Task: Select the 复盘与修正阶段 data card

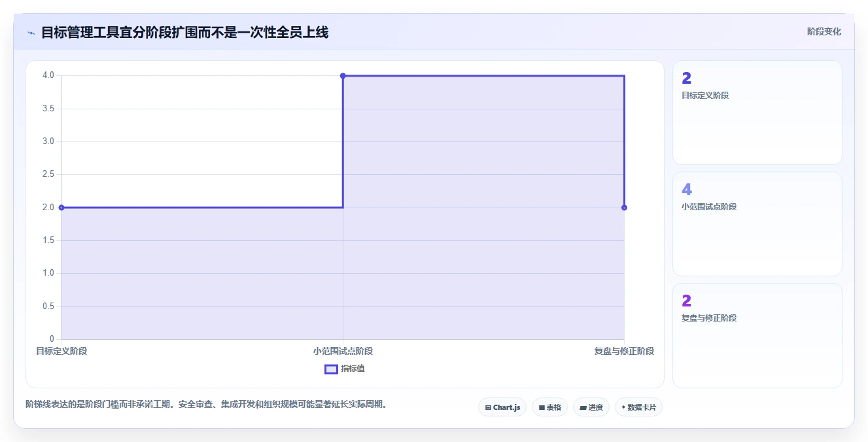Action: click(757, 335)
